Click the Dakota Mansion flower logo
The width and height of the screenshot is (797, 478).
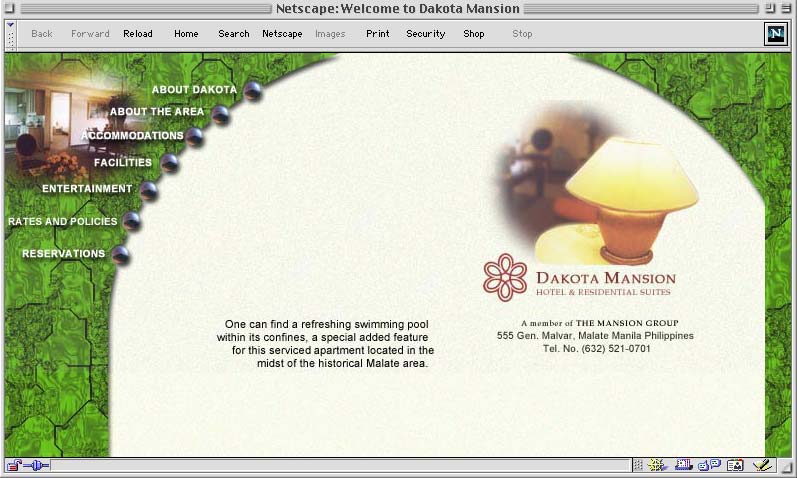click(x=505, y=278)
